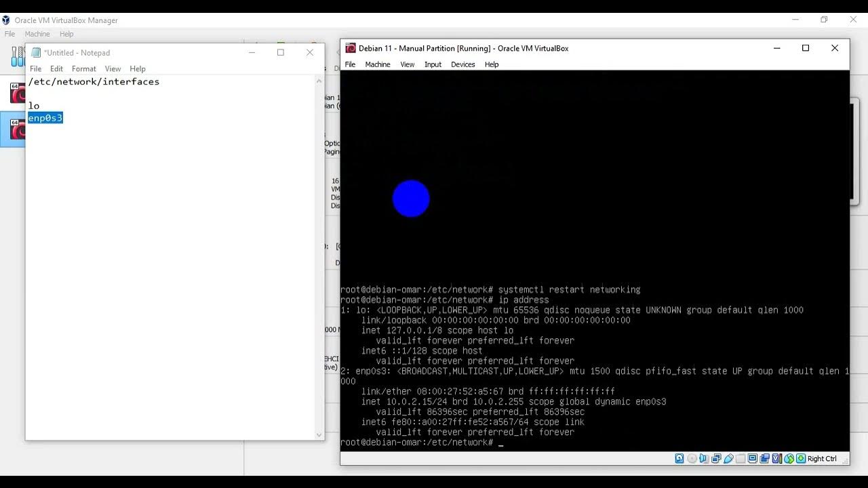Open Notepad File menu
Screen dimensions: 868x488
[36, 68]
